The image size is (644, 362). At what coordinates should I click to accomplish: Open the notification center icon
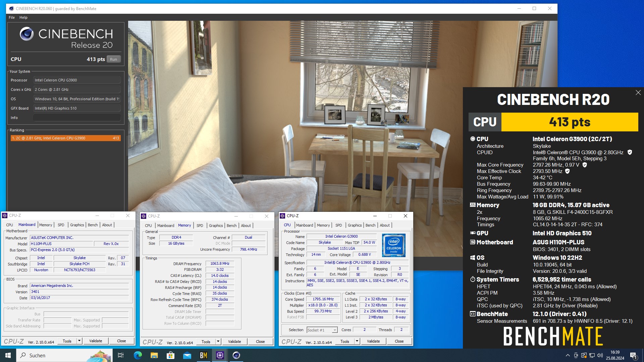tap(633, 355)
